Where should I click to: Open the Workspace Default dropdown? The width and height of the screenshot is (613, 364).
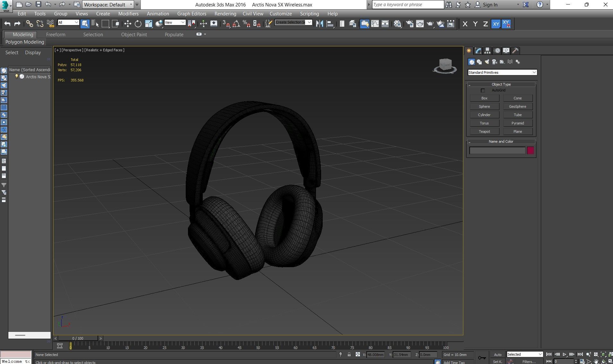pos(108,4)
